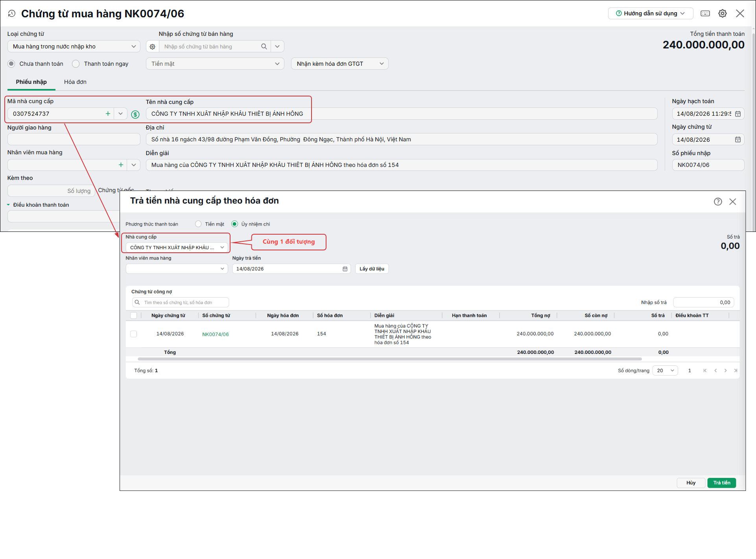Select Thanh toán ngay radio option
The image size is (756, 559).
76,64
